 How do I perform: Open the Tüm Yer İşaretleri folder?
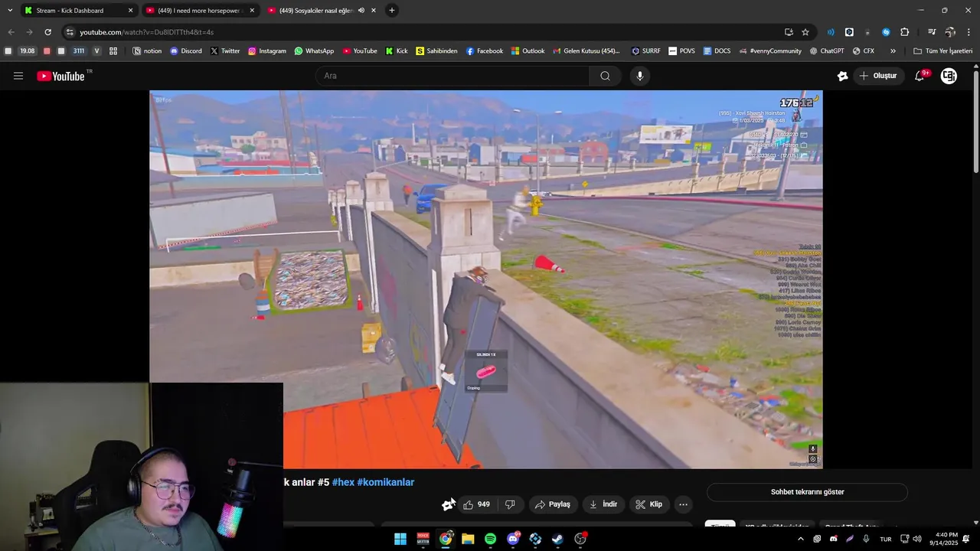[x=942, y=51]
